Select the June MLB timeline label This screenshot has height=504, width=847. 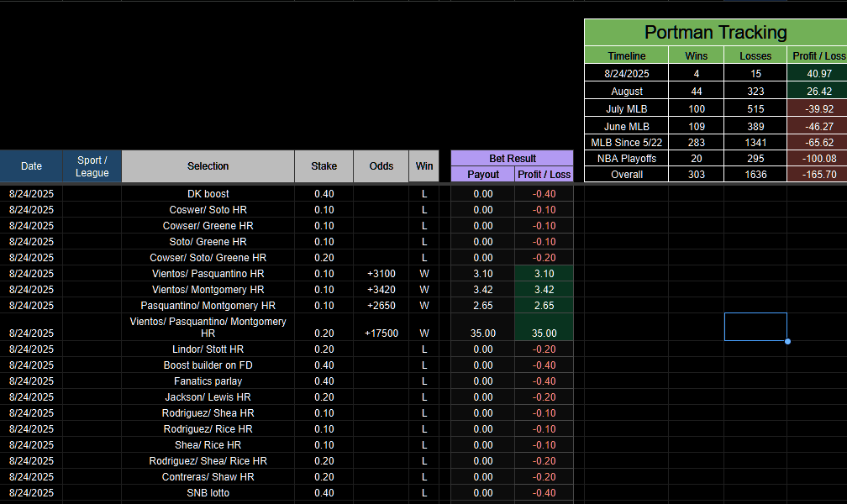(627, 126)
